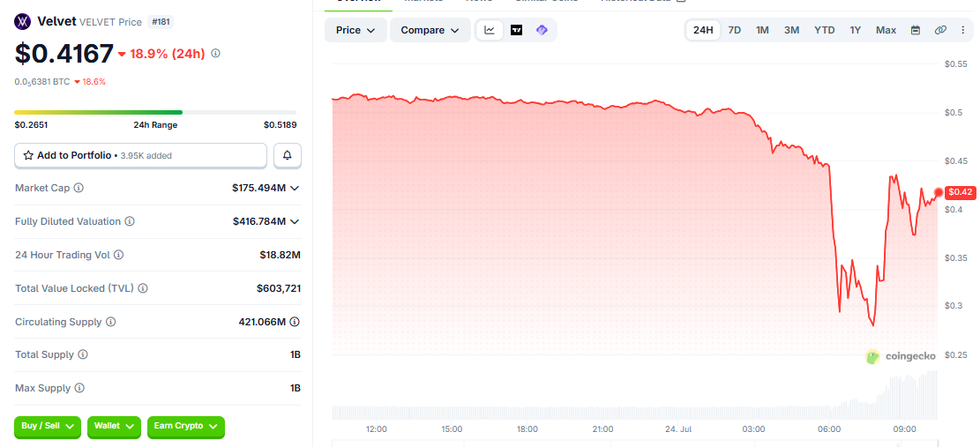
Task: Select the 7D time range
Action: [735, 30]
